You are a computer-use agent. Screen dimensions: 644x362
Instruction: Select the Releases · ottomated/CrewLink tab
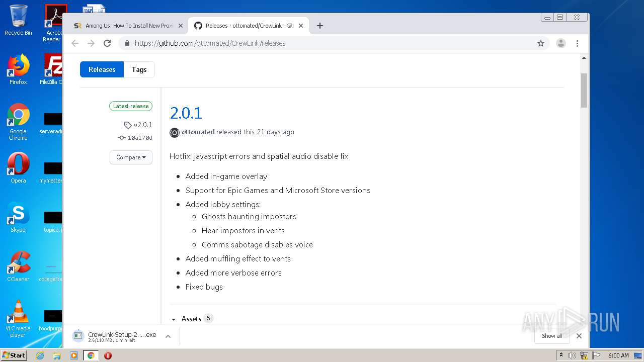[249, 26]
